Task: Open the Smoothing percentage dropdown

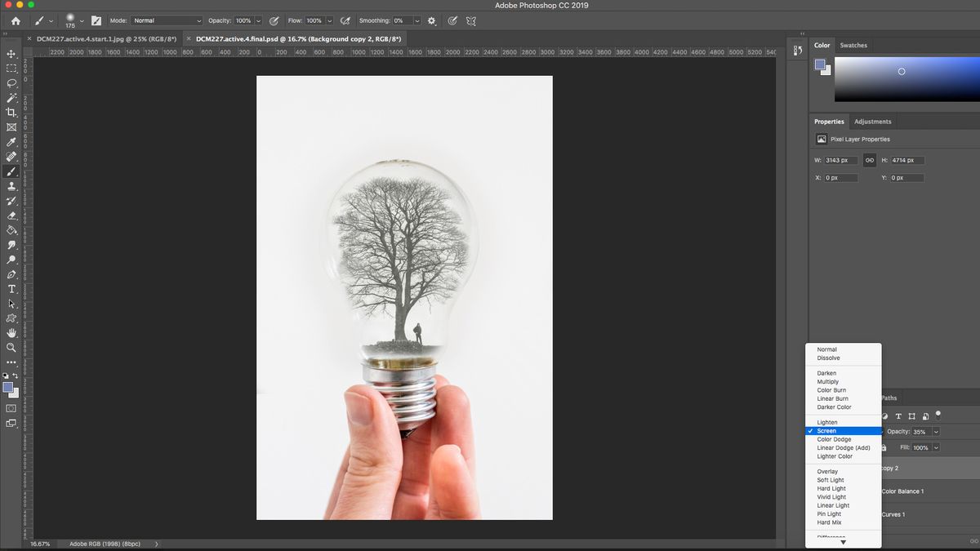Action: pyautogui.click(x=416, y=20)
